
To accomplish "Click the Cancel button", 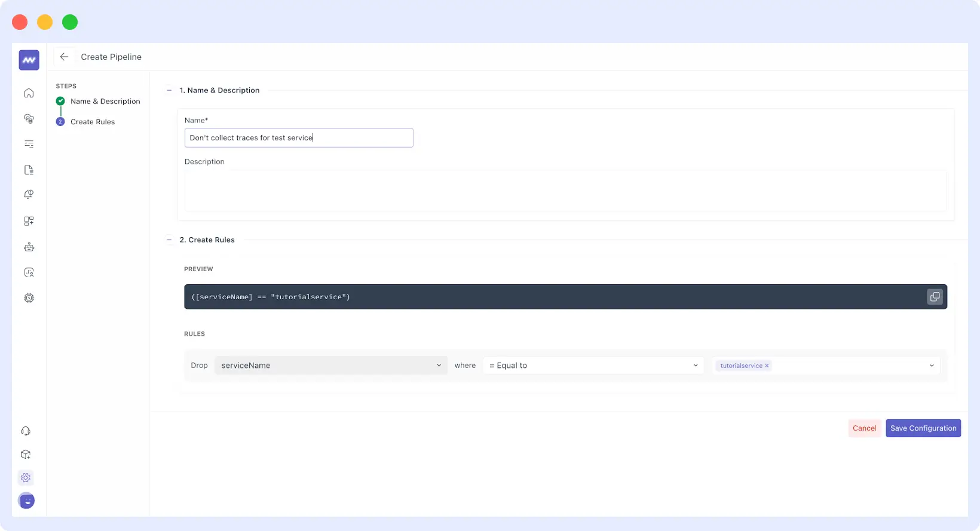I will tap(864, 428).
